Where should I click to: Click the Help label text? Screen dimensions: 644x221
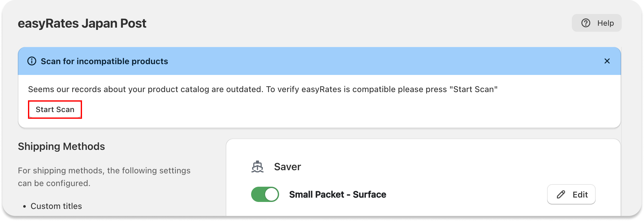tap(606, 23)
